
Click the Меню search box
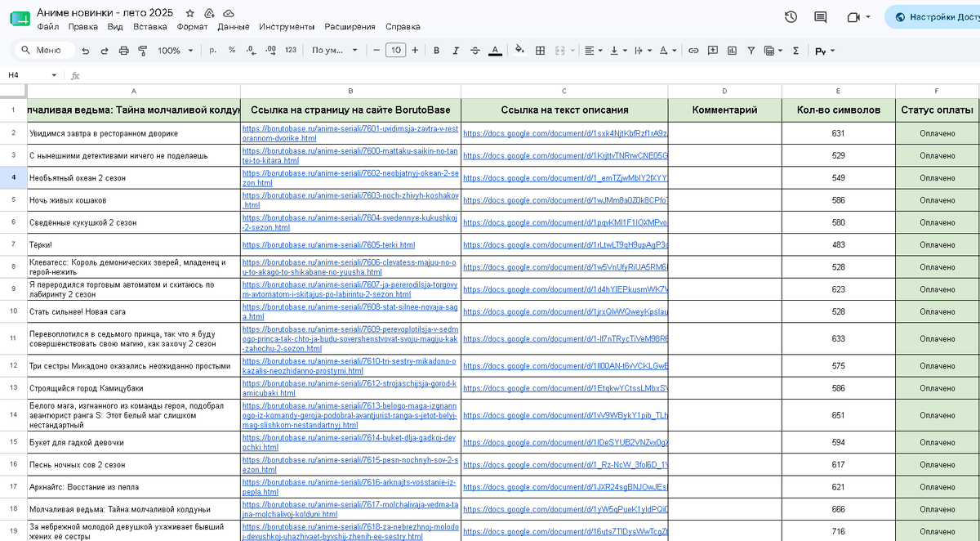pos(46,51)
